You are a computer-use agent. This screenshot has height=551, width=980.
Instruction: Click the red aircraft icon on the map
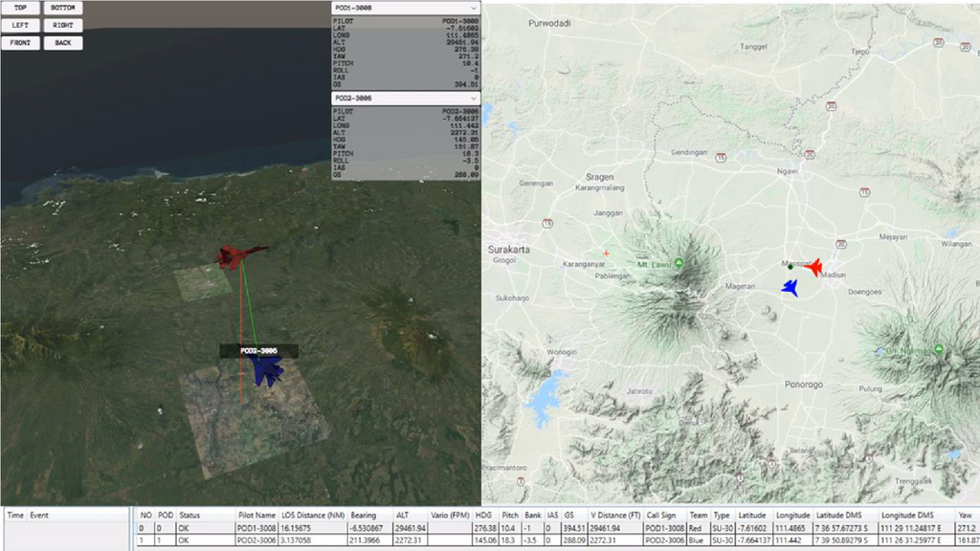tap(813, 267)
